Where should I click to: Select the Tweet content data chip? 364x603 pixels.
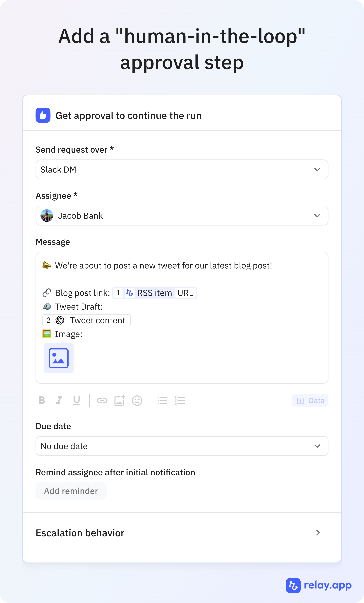(87, 320)
